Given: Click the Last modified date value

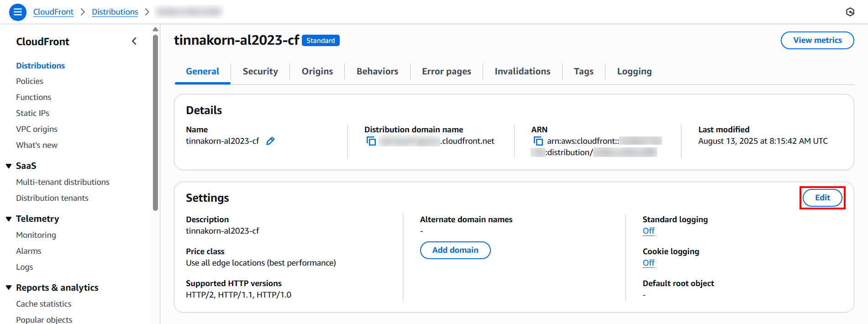Looking at the screenshot, I should (x=763, y=141).
